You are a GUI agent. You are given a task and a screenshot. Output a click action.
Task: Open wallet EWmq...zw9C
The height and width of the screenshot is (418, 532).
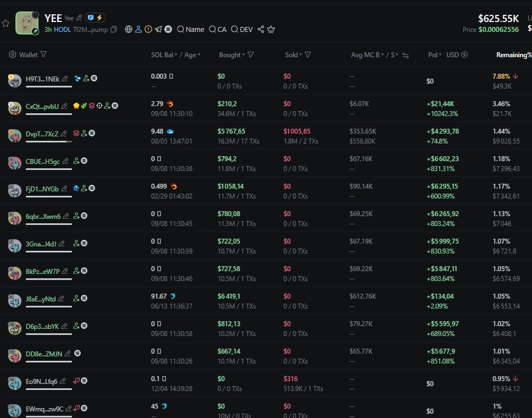tap(45, 409)
